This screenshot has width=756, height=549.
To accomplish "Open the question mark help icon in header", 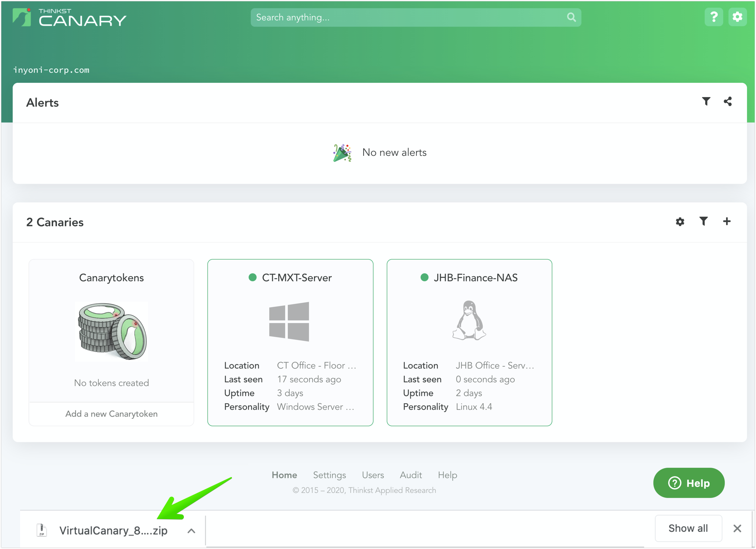I will pyautogui.click(x=714, y=17).
